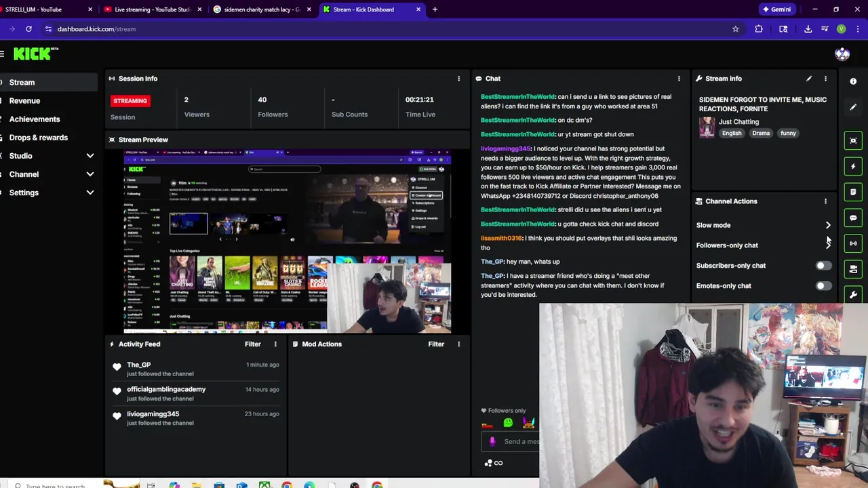This screenshot has height=488, width=868.
Task: Click the Drama tag in Stream info
Action: [x=761, y=134]
